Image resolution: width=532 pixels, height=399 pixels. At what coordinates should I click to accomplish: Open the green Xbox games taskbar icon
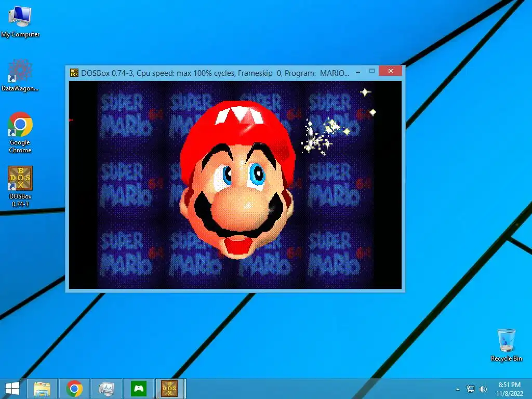138,389
